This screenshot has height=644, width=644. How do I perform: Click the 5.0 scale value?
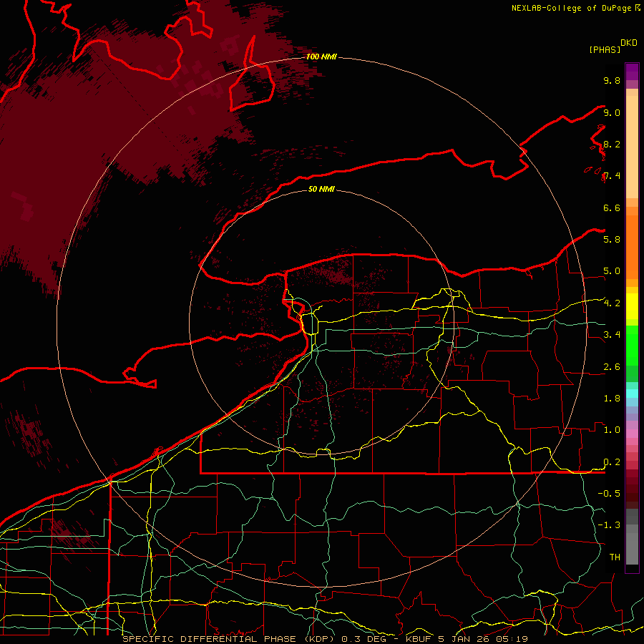tap(612, 271)
